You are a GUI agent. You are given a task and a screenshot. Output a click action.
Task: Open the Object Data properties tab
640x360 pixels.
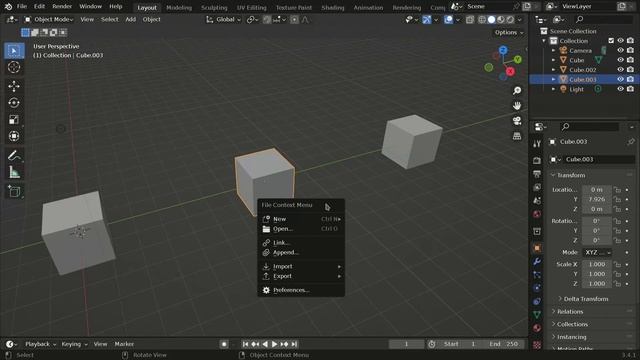pyautogui.click(x=537, y=315)
